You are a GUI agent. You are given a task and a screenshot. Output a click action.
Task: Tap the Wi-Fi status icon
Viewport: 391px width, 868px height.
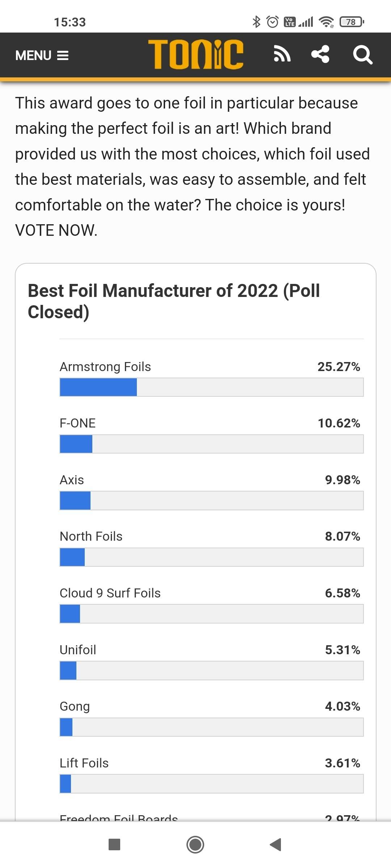pos(326,22)
